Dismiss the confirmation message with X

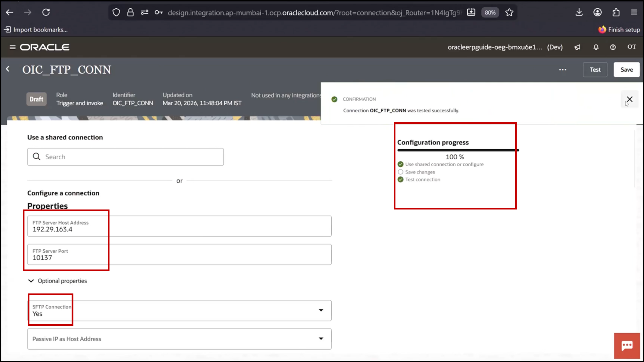(630, 99)
